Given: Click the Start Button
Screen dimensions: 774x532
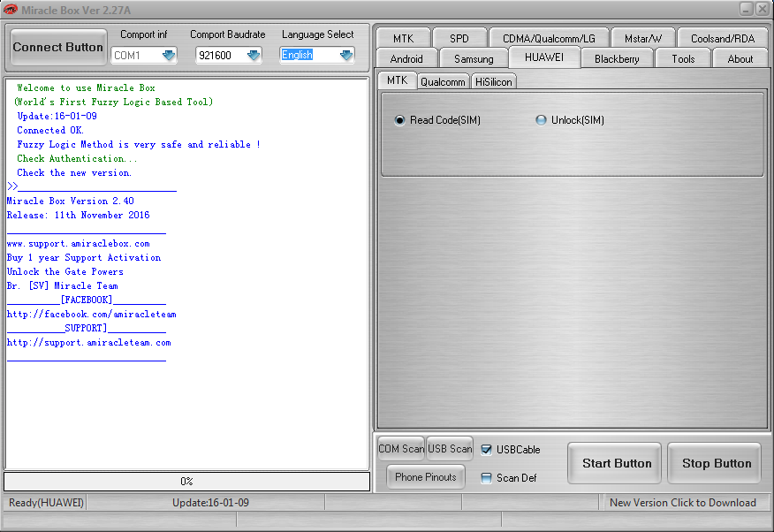Looking at the screenshot, I should pyautogui.click(x=617, y=463).
